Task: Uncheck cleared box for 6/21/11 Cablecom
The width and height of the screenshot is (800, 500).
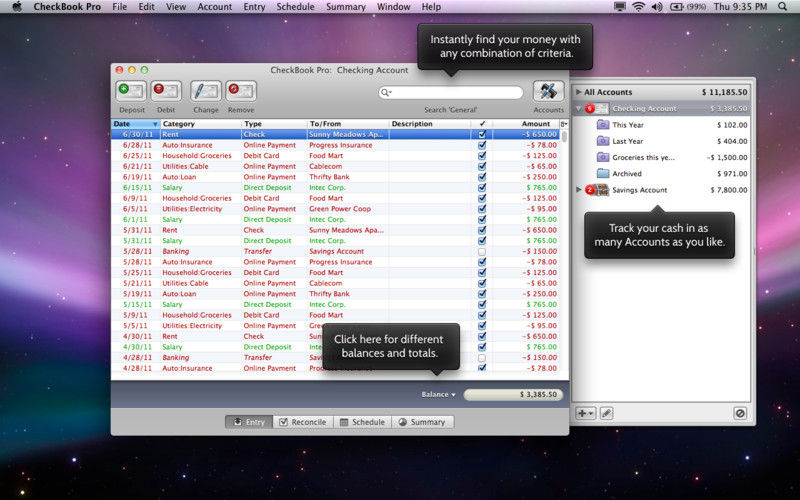Action: (x=482, y=166)
